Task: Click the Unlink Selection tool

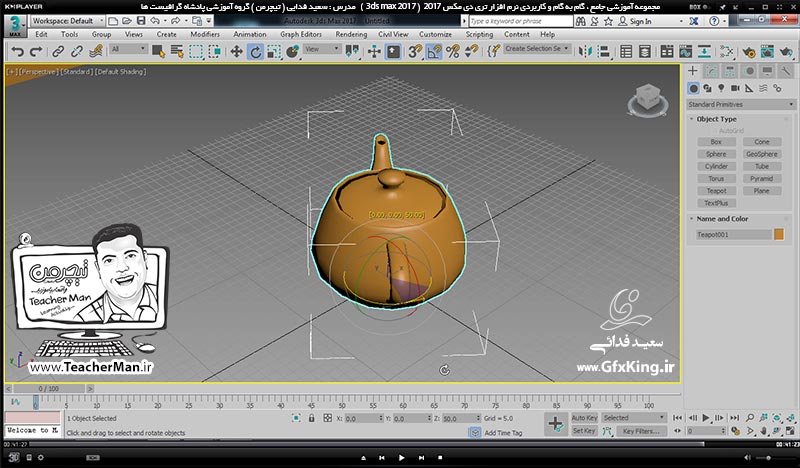Action: click(x=77, y=52)
